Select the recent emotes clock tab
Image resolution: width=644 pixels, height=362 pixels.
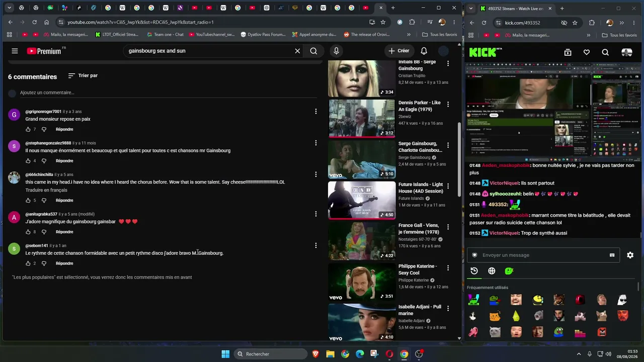coord(474,271)
